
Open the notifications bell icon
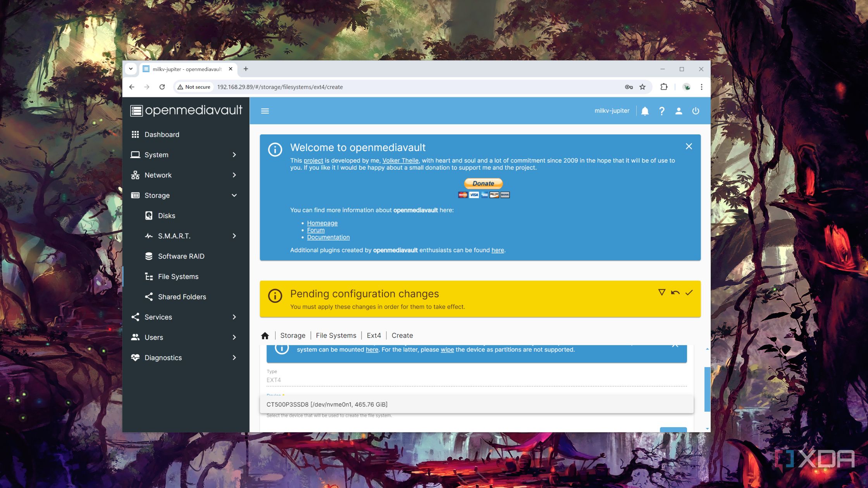click(x=645, y=111)
